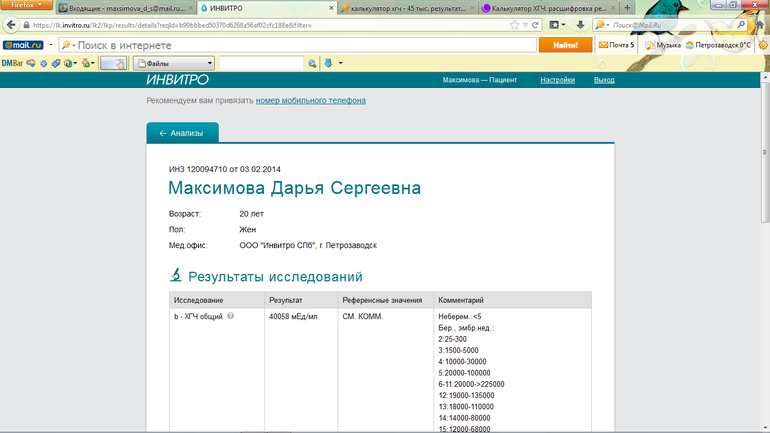Viewport: 770px width, 433px height.
Task: Expand the arrow after the DMBar download icon
Action: tap(340, 63)
